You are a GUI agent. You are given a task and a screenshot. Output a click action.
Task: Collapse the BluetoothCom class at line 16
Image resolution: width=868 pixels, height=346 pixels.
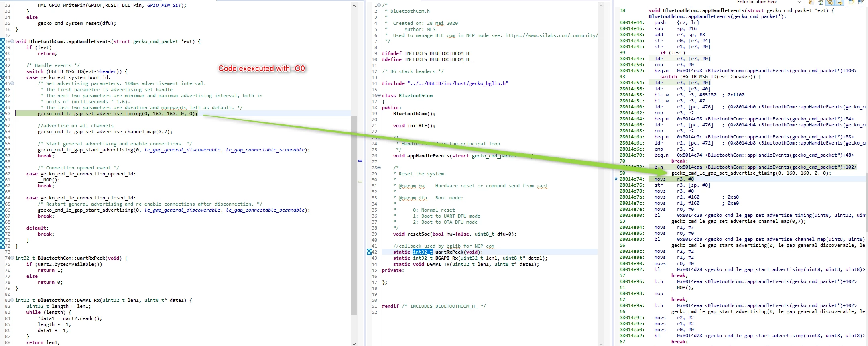tap(379, 96)
